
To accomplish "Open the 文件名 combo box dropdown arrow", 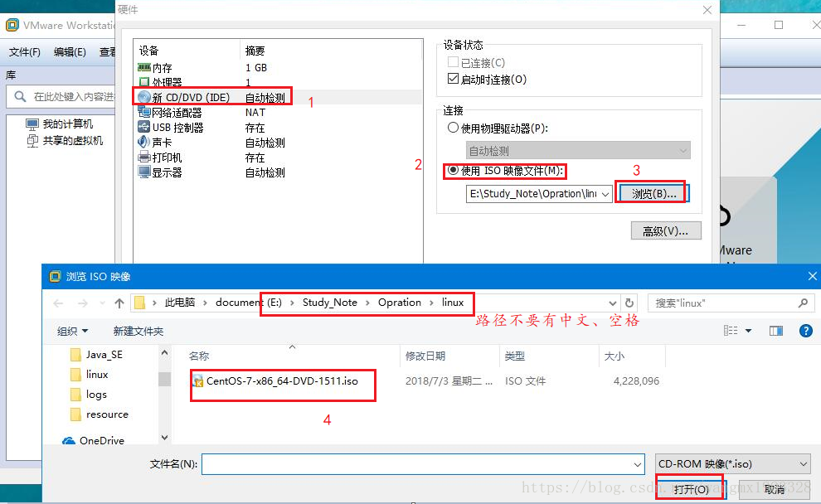I will tap(638, 464).
